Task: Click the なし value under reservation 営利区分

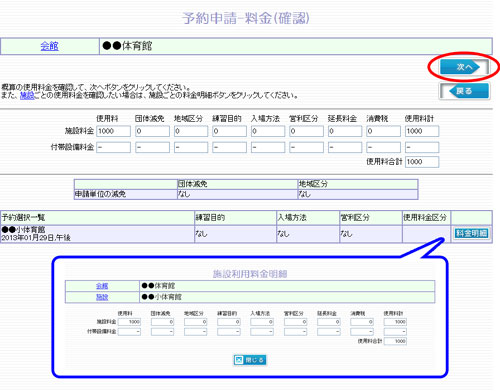Action: pyautogui.click(x=346, y=234)
